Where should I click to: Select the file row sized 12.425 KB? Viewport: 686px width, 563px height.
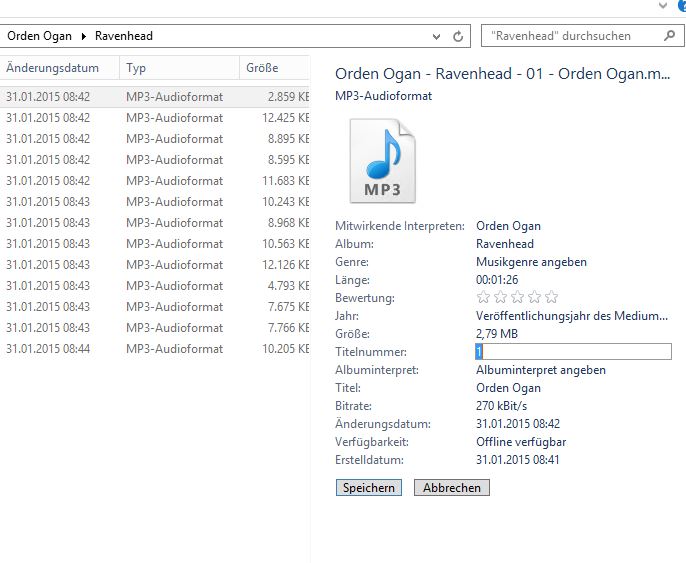154,118
